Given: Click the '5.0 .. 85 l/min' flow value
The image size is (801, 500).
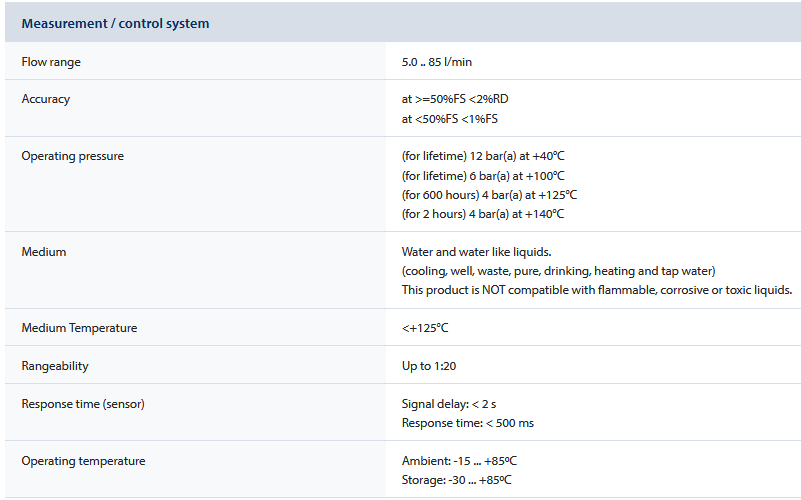Looking at the screenshot, I should click(x=436, y=62).
